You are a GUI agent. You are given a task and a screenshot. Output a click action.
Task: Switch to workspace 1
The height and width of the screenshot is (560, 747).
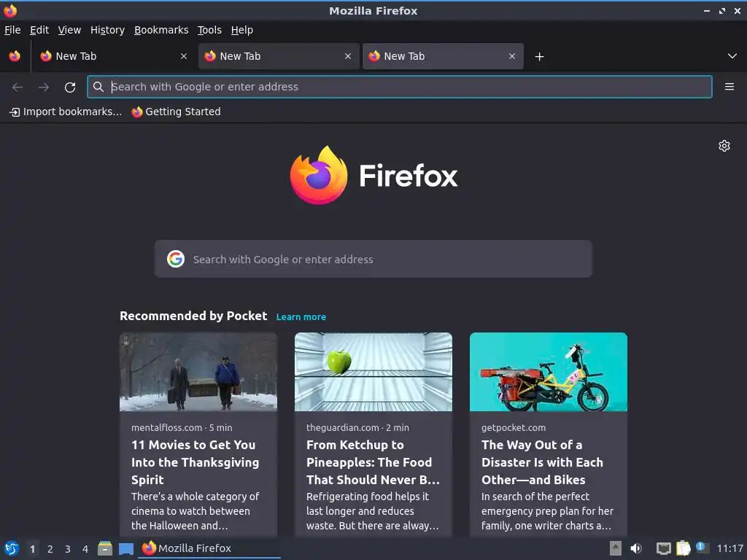[x=32, y=549]
